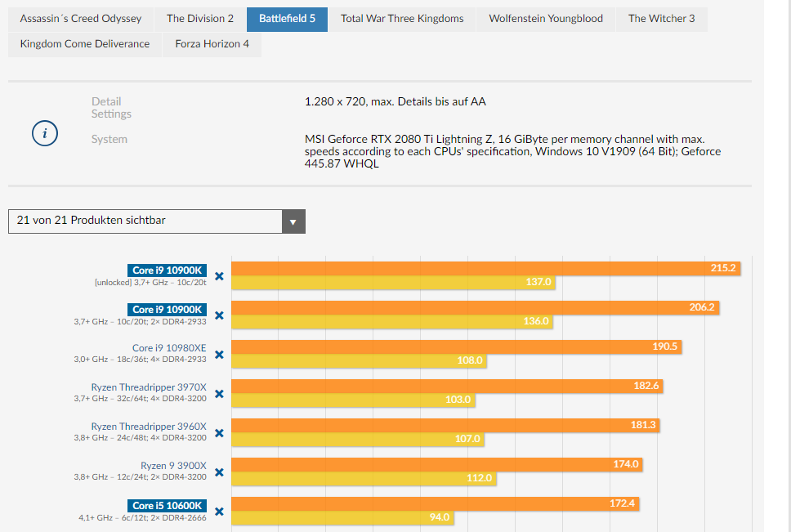Remove unlocked Core i9 10900K with the X
The image size is (791, 532).
tap(220, 276)
